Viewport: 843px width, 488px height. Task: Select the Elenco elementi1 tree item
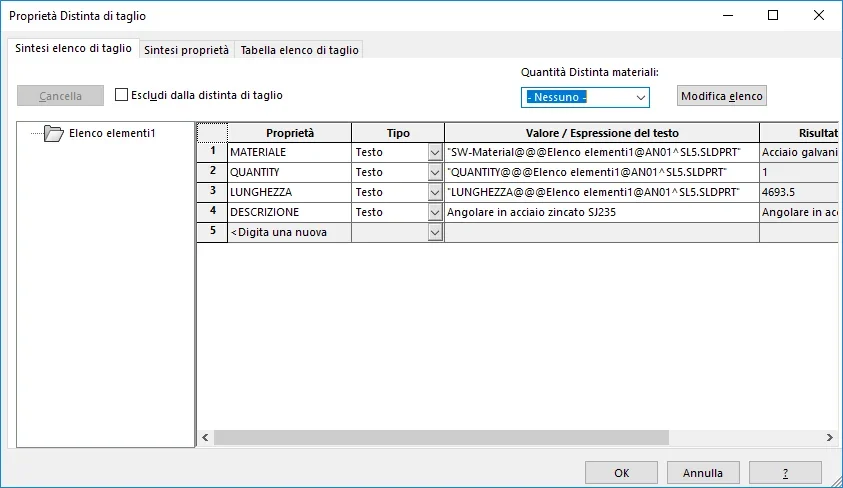112,133
